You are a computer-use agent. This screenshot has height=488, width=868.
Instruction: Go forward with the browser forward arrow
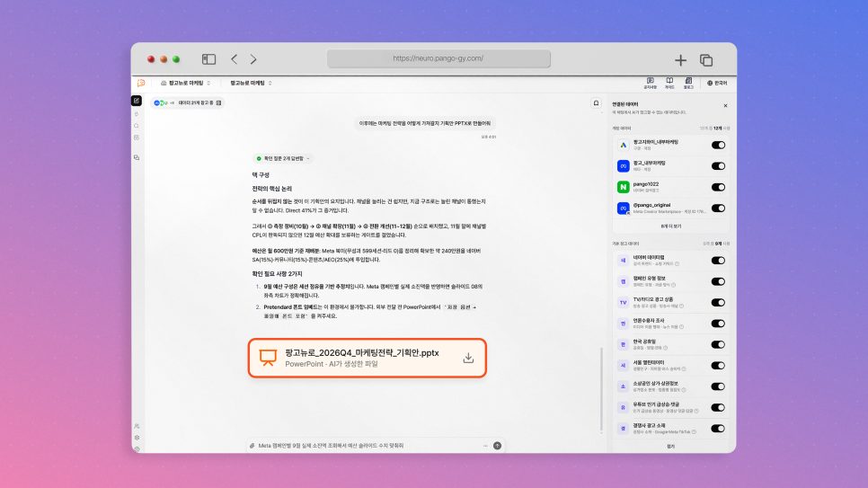[x=253, y=59]
